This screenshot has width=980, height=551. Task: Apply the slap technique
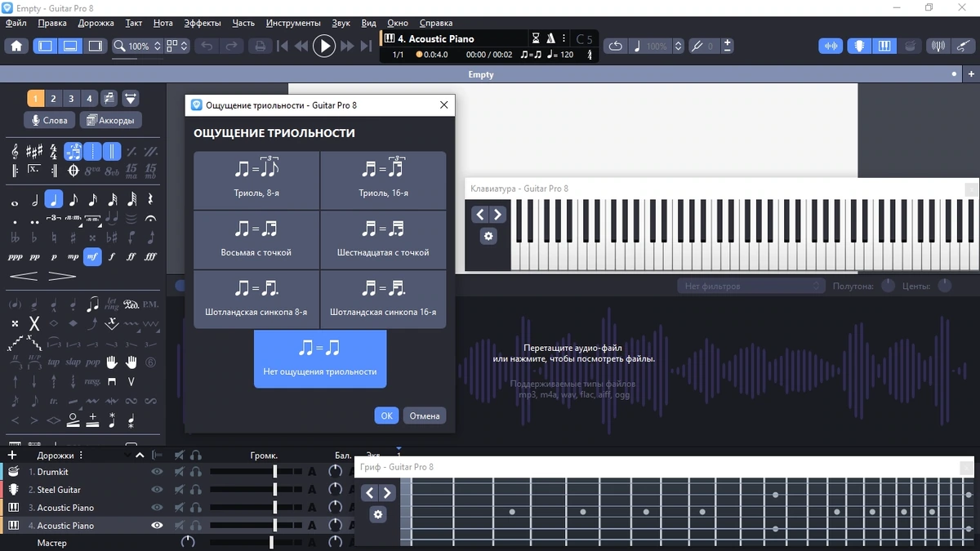(x=73, y=362)
